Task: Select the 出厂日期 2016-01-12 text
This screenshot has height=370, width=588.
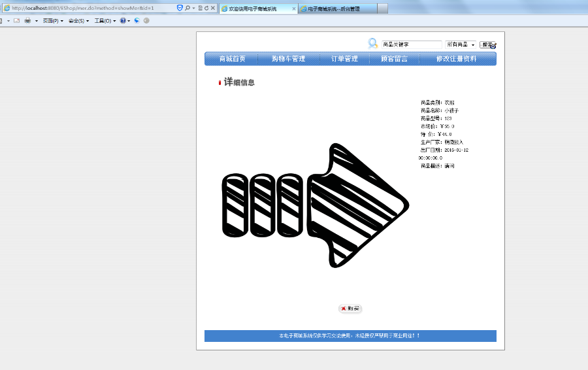Action: [444, 150]
